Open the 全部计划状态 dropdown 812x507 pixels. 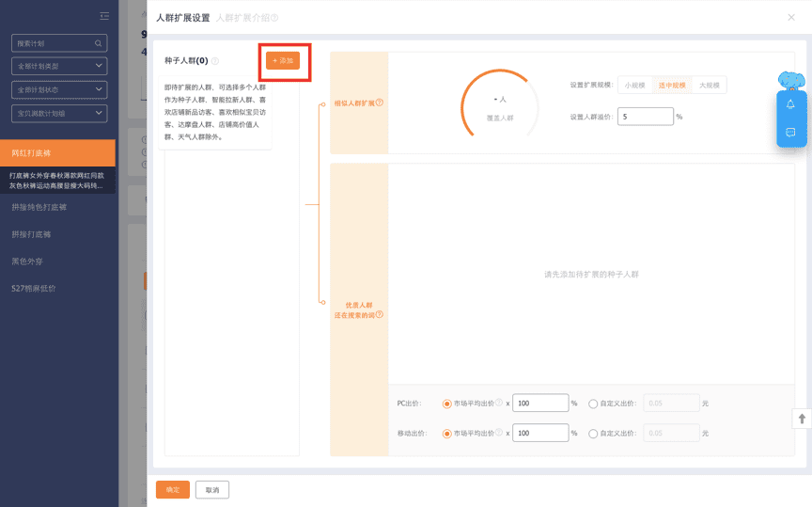tap(59, 89)
